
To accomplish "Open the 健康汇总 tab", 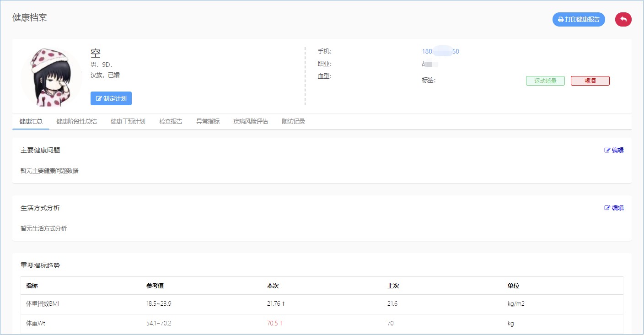I will tap(31, 122).
